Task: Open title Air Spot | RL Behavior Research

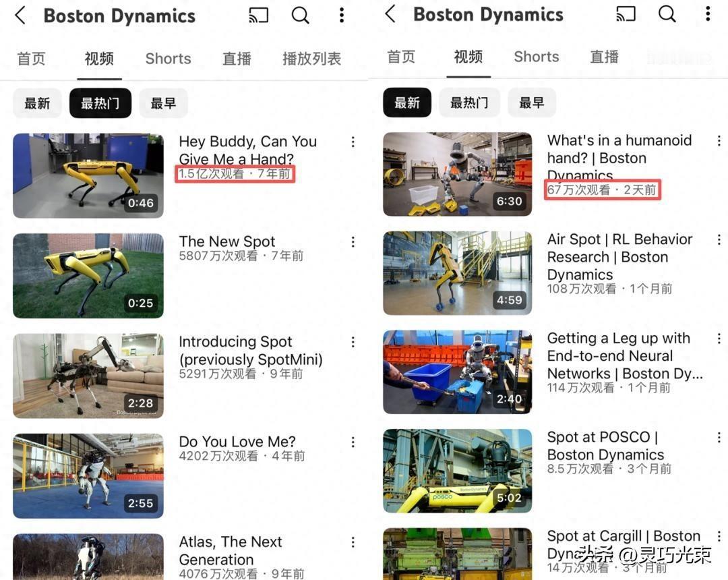Action: pyautogui.click(x=620, y=256)
